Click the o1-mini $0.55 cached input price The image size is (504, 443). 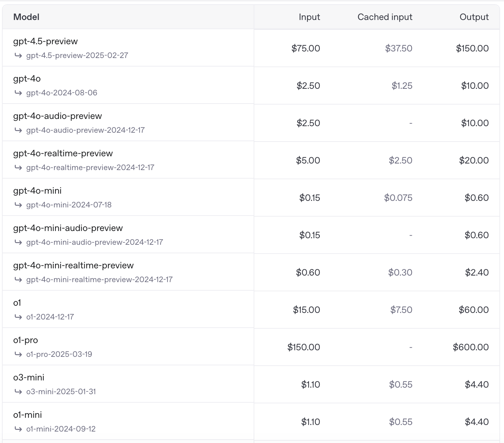coord(400,422)
